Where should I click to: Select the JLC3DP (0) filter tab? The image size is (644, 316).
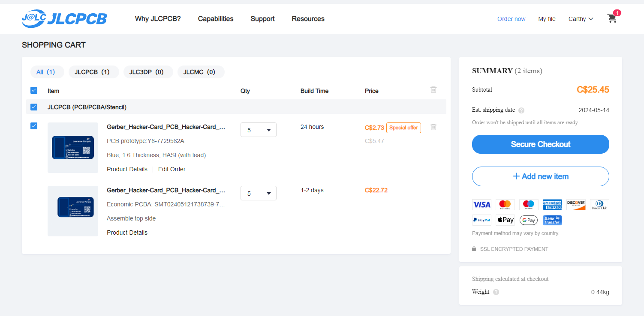click(x=148, y=72)
